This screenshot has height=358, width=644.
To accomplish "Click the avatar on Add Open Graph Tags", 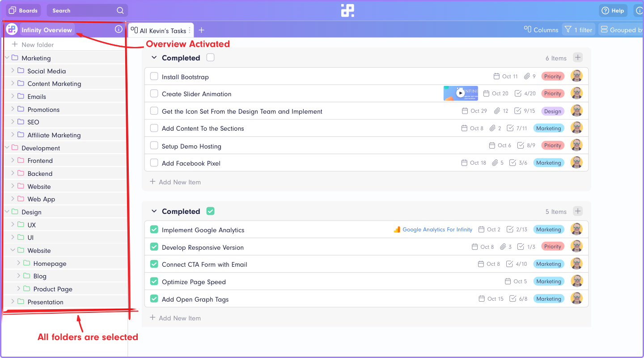I will point(577,298).
